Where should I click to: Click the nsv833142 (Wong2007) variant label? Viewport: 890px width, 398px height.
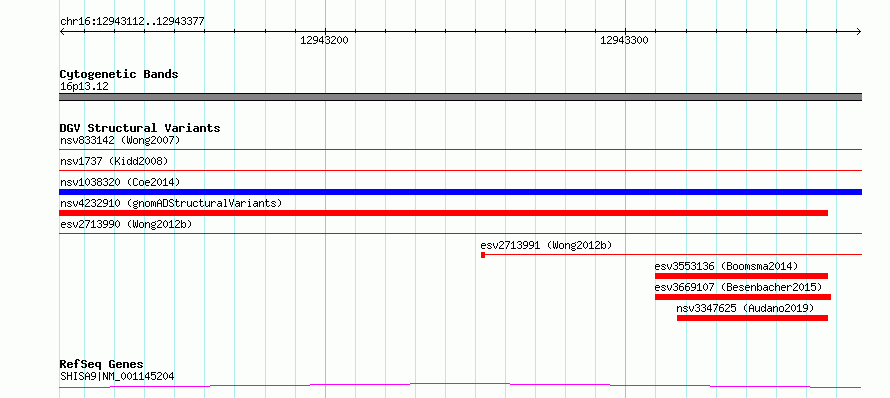click(120, 140)
